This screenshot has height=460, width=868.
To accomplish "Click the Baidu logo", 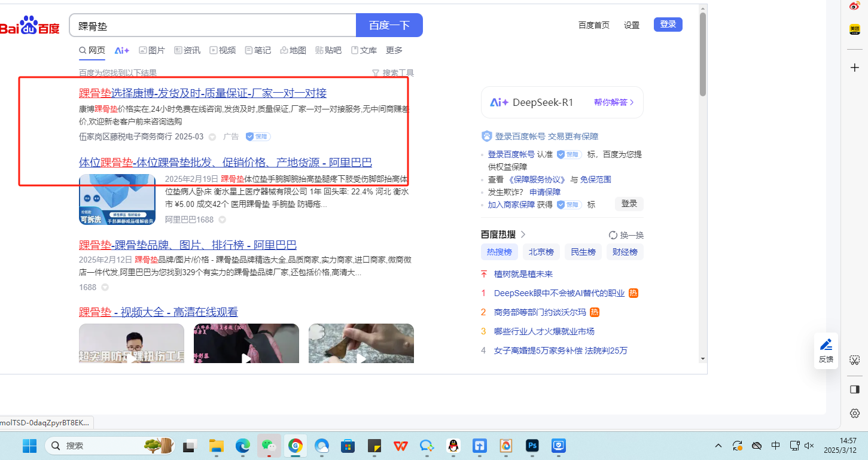I will tap(30, 27).
